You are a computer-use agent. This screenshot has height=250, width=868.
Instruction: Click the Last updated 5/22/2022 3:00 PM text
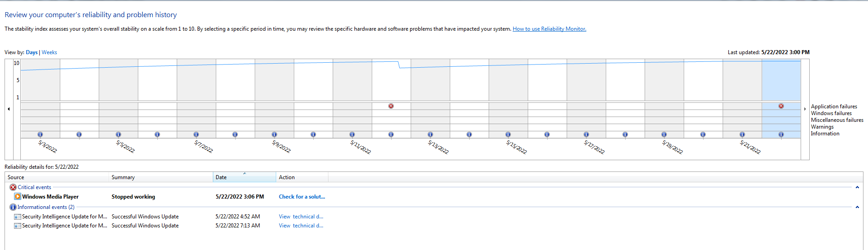point(769,52)
